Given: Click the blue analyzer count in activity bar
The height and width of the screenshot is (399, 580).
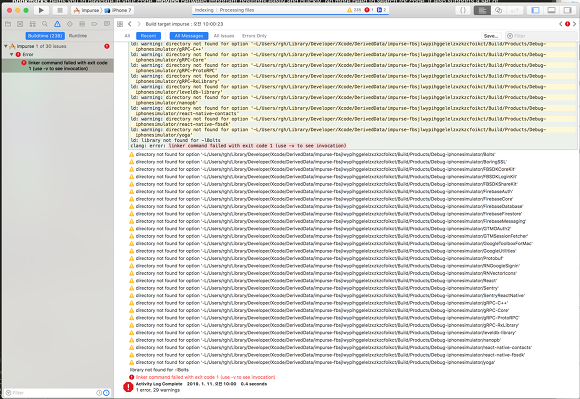Looking at the screenshot, I should click(381, 10).
